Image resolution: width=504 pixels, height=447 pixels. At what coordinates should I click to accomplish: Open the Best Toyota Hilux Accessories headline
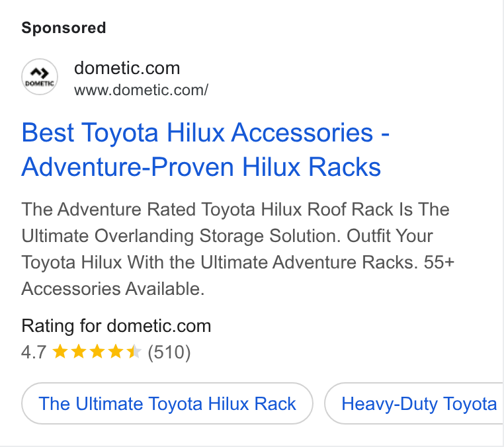[206, 132]
